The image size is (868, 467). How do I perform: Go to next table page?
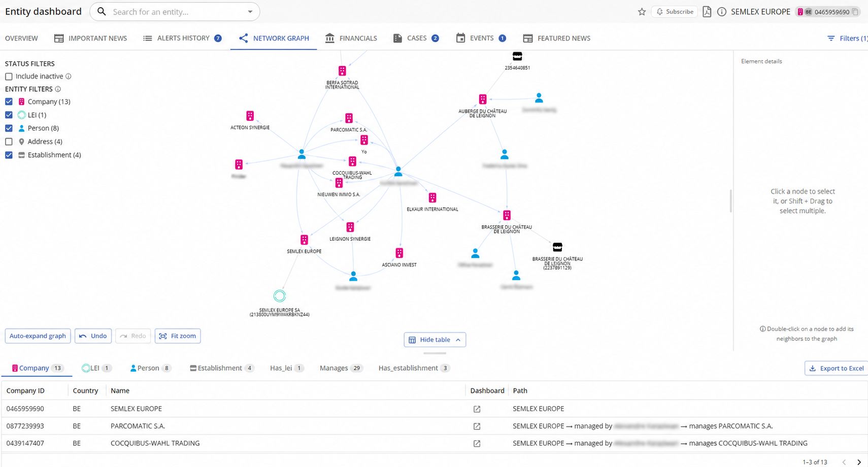coord(859,462)
